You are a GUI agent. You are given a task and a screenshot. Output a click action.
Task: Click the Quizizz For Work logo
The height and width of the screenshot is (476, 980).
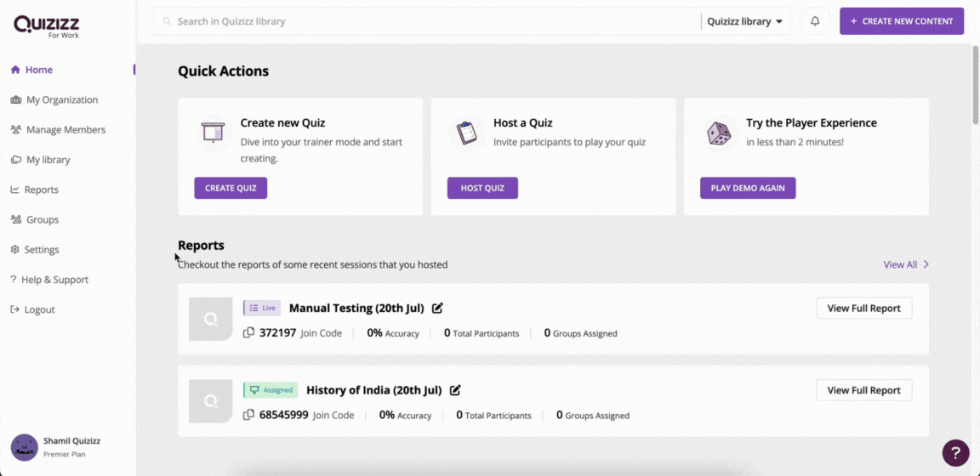(x=46, y=26)
